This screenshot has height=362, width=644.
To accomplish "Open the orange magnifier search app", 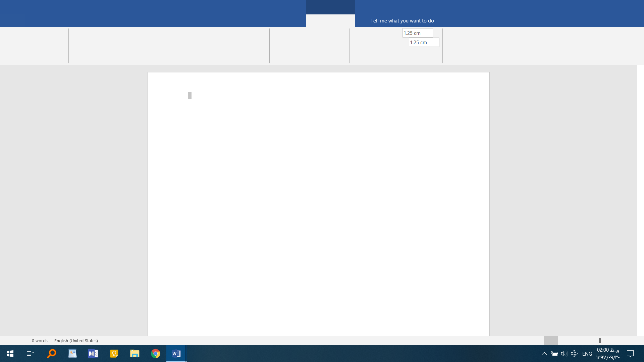I will point(51,354).
